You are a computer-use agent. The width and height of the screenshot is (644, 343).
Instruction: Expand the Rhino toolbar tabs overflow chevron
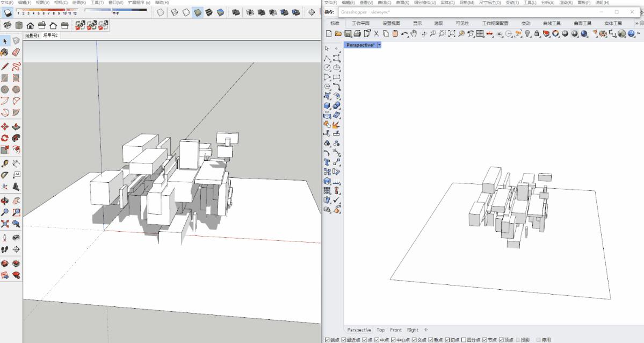click(x=637, y=23)
